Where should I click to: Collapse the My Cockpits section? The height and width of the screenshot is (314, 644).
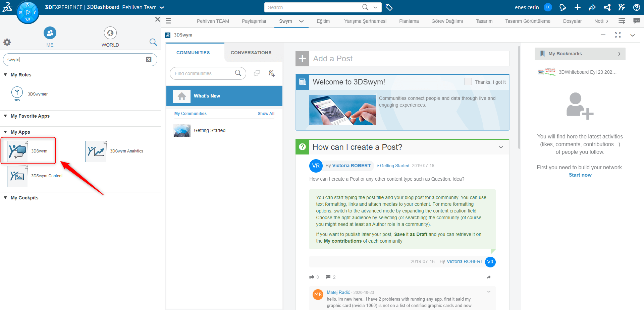[5, 198]
